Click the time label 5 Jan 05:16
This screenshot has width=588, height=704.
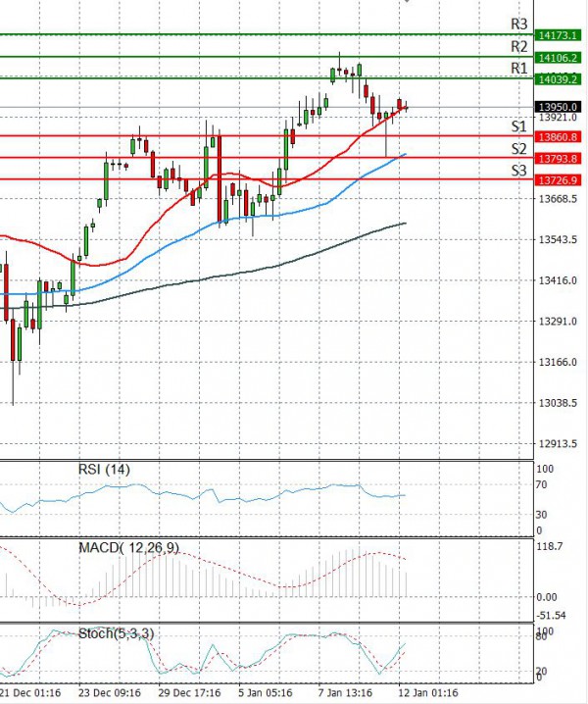[x=266, y=693]
